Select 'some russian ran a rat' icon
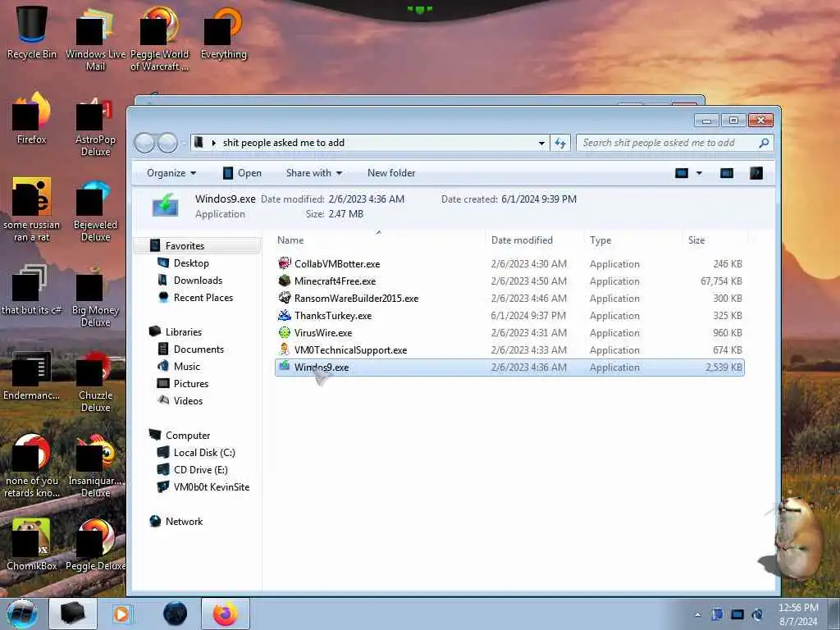Image resolution: width=840 pixels, height=630 pixels. [x=32, y=209]
